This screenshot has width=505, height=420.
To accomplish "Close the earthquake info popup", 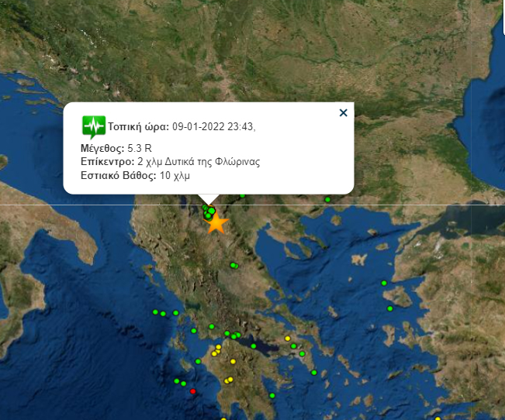I will click(x=343, y=113).
